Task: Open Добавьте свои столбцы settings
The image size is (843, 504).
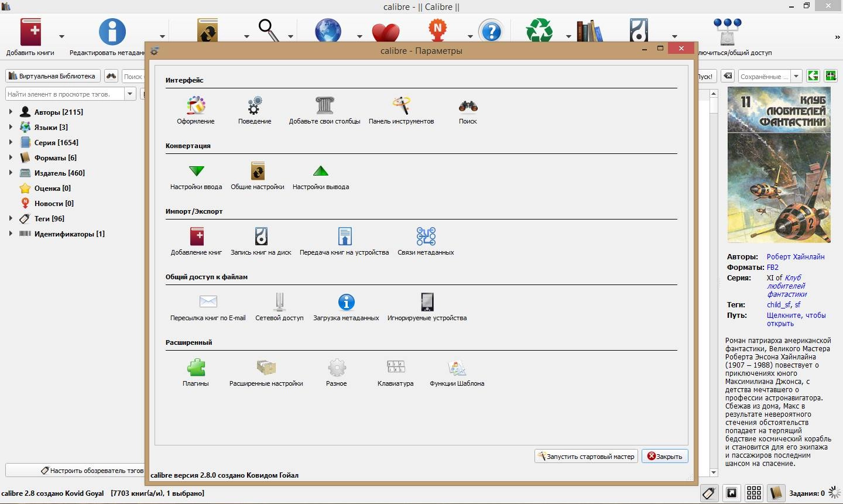Action: 325,111
